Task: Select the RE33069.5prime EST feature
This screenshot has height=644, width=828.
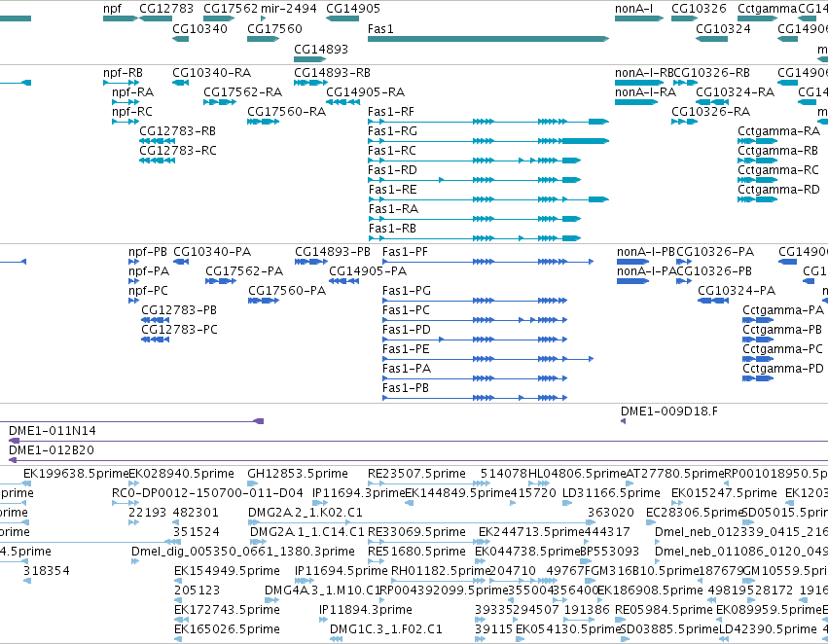Action: point(427,542)
